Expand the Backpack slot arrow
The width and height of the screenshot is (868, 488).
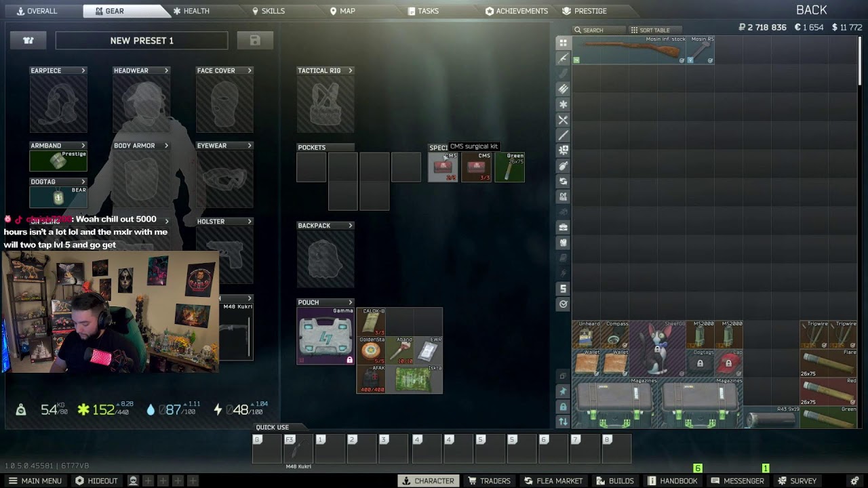350,226
